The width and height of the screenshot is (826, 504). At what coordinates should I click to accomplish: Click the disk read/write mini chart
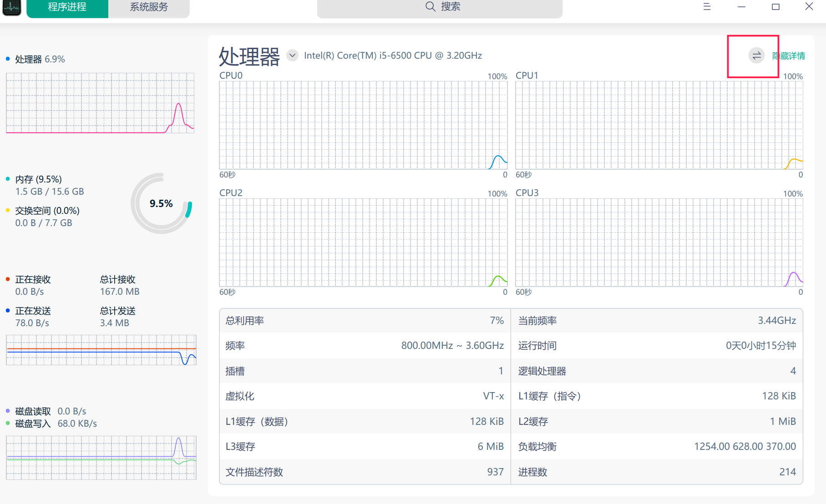(101, 458)
